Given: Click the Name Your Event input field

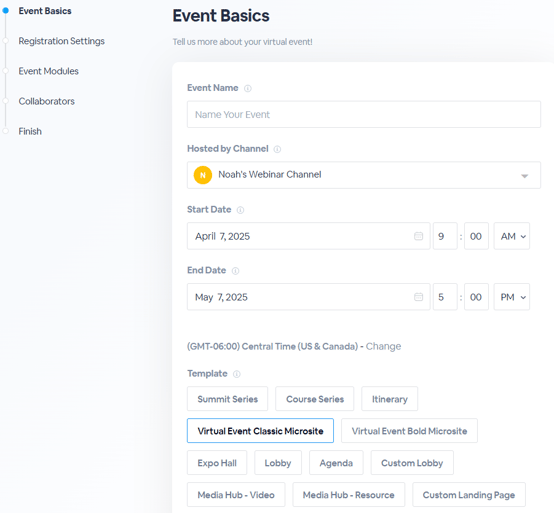Looking at the screenshot, I should click(x=364, y=114).
